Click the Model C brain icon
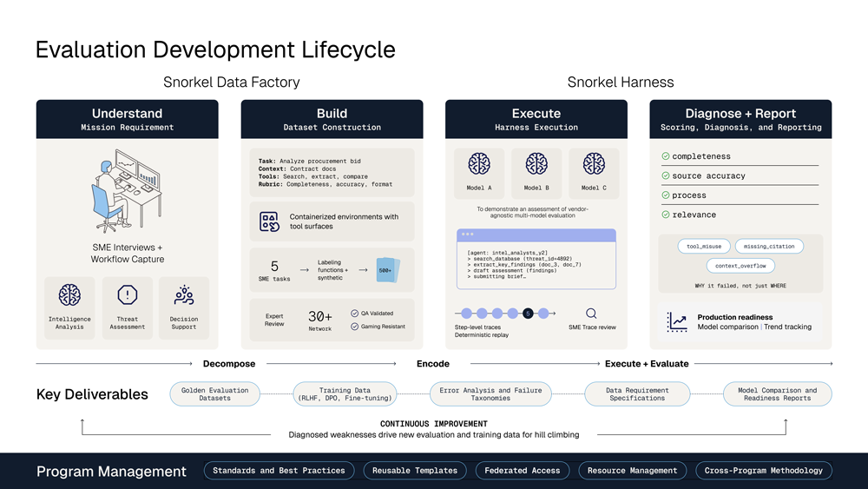Viewport: 868px width, 489px height. tap(594, 164)
